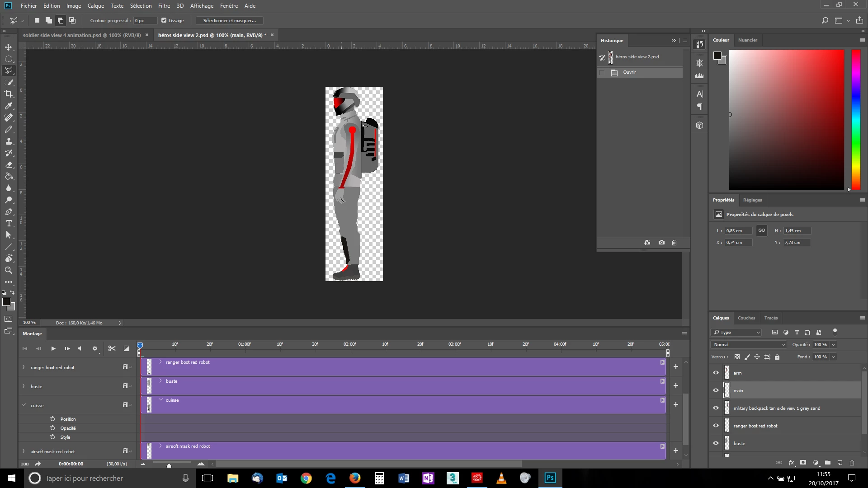Collapse the cuisse track in timeline
This screenshot has height=488, width=868.
pyautogui.click(x=24, y=405)
